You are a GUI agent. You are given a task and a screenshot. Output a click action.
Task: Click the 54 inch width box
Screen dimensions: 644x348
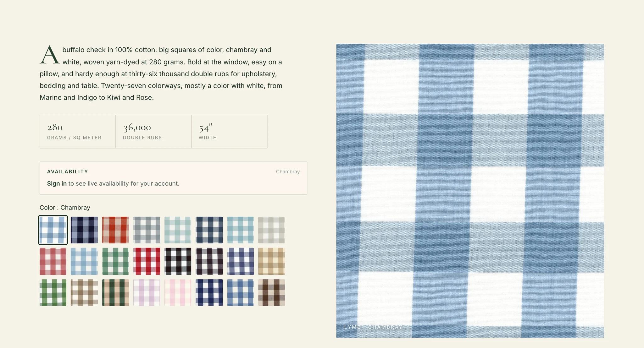coord(229,131)
